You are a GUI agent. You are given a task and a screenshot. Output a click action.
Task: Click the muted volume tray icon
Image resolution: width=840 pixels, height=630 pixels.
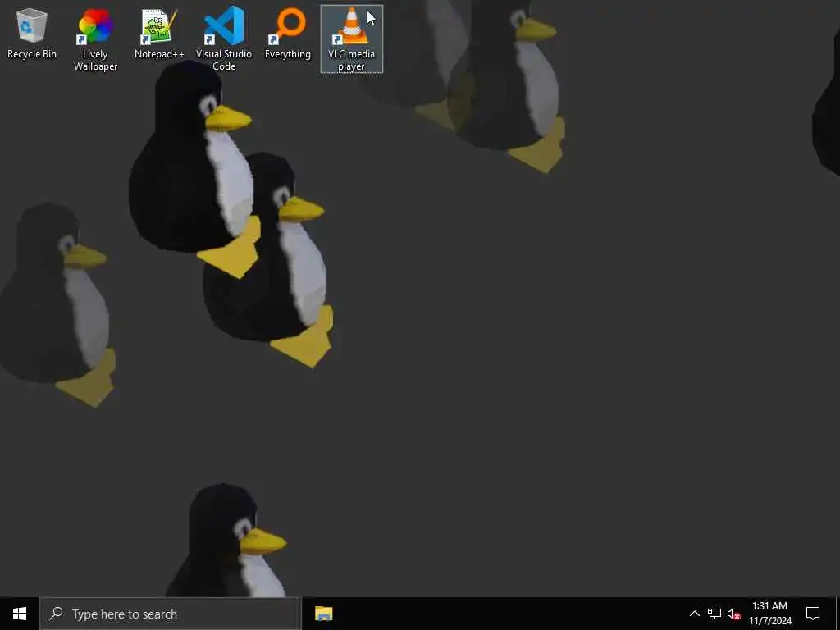point(733,614)
